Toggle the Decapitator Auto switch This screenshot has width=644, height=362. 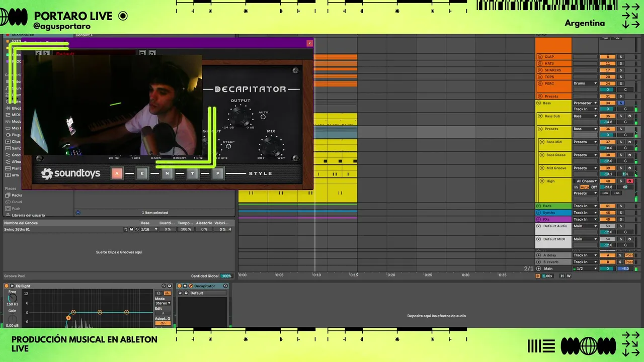[263, 117]
